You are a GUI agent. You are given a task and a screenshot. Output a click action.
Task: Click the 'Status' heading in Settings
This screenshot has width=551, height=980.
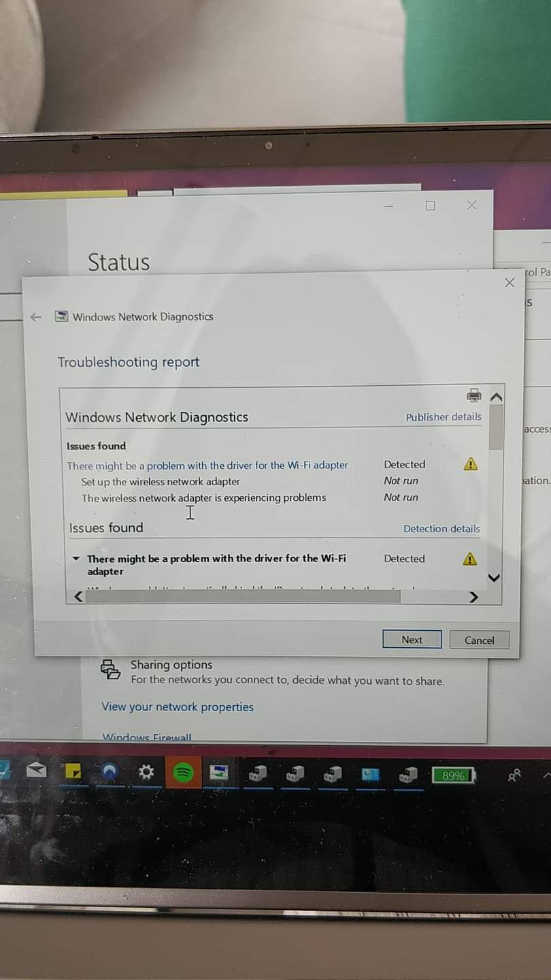coord(118,262)
